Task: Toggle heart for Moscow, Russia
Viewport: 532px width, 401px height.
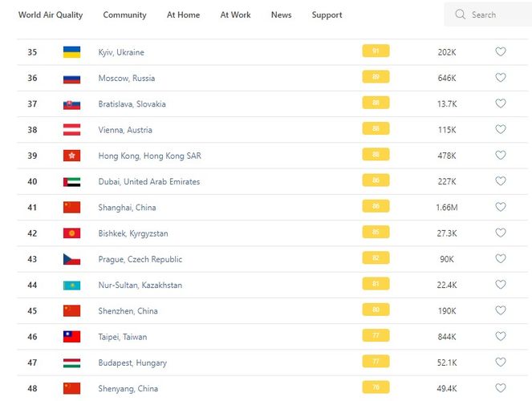Action: [501, 78]
